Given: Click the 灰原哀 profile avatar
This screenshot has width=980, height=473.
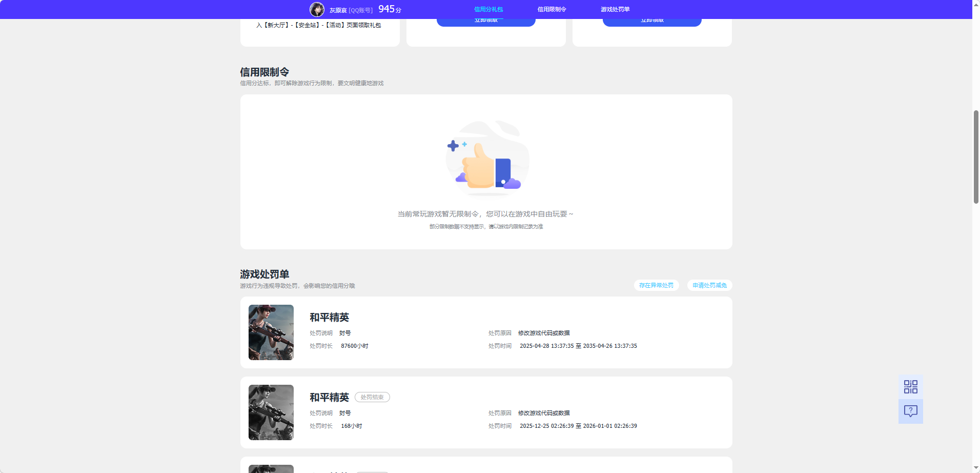Looking at the screenshot, I should 317,9.
